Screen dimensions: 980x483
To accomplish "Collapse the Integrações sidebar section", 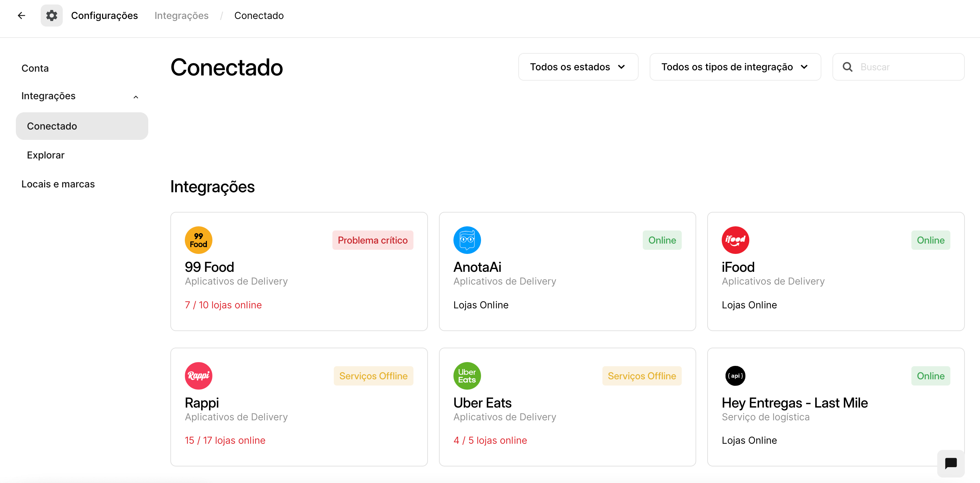I will point(136,96).
